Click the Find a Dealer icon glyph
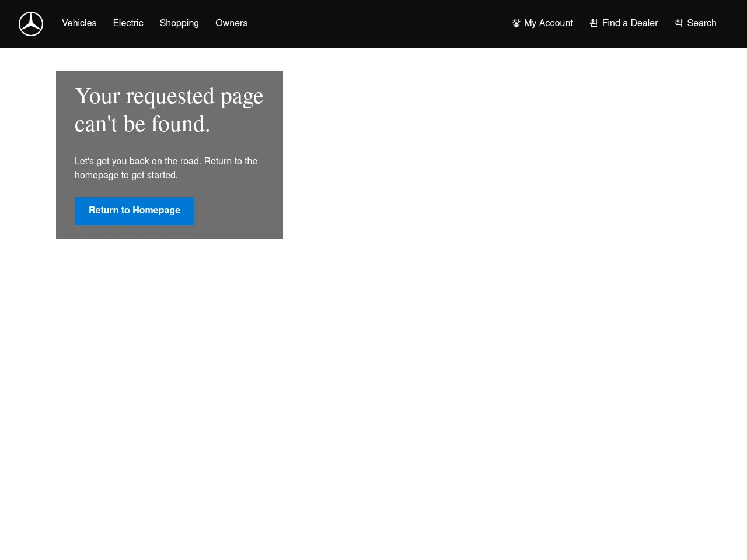The height and width of the screenshot is (560, 747). click(594, 23)
